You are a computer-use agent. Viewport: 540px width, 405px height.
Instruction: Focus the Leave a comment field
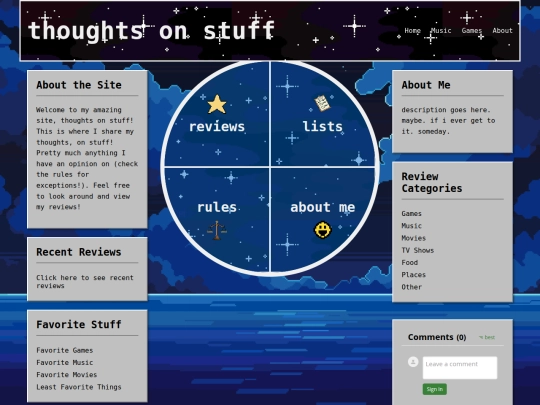pyautogui.click(x=460, y=367)
